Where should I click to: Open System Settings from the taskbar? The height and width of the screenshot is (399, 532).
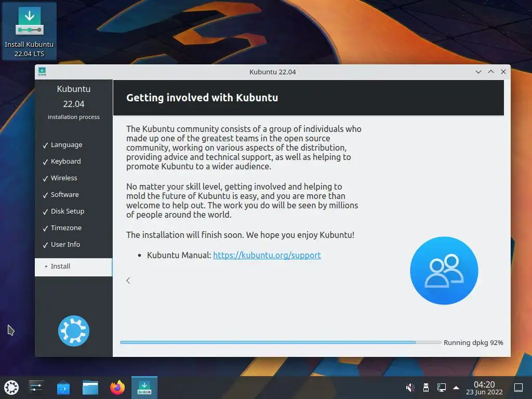36,388
